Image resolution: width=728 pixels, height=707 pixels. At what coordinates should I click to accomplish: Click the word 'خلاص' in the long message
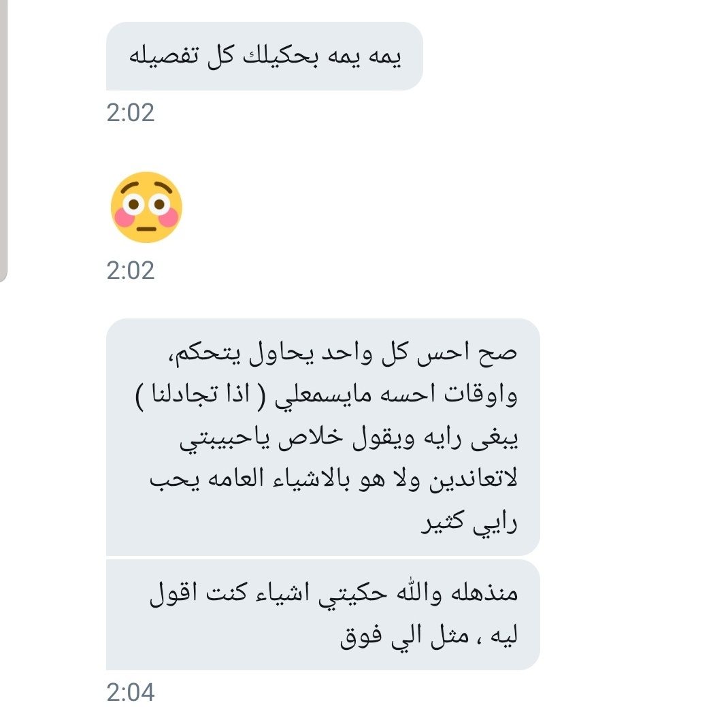pyautogui.click(x=311, y=438)
